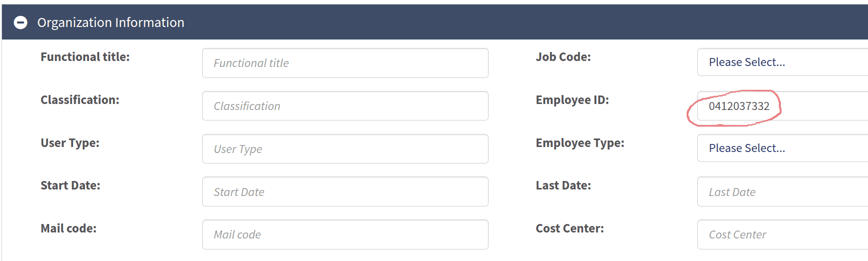Click into the Classification text box
This screenshot has height=261, width=868.
pos(345,106)
